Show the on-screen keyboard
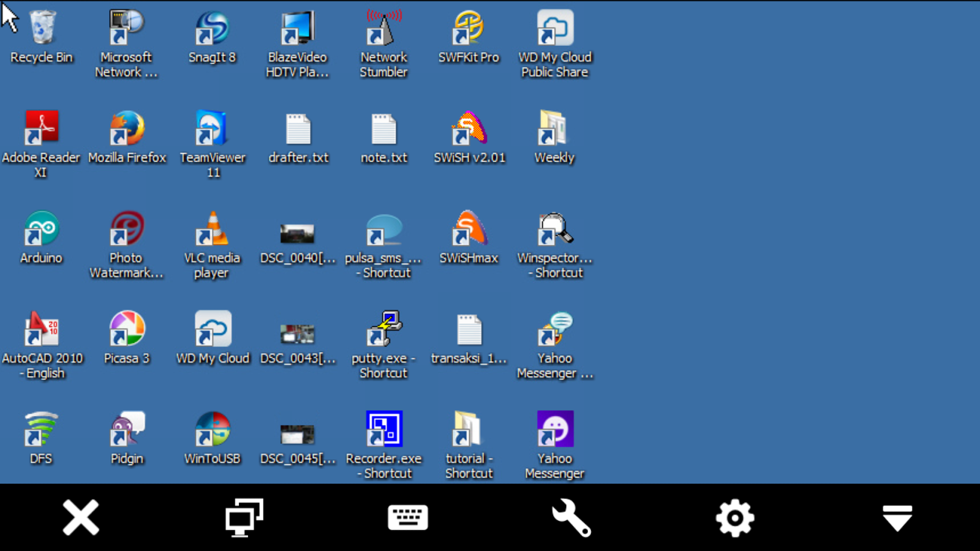Image resolution: width=980 pixels, height=551 pixels. click(x=408, y=518)
